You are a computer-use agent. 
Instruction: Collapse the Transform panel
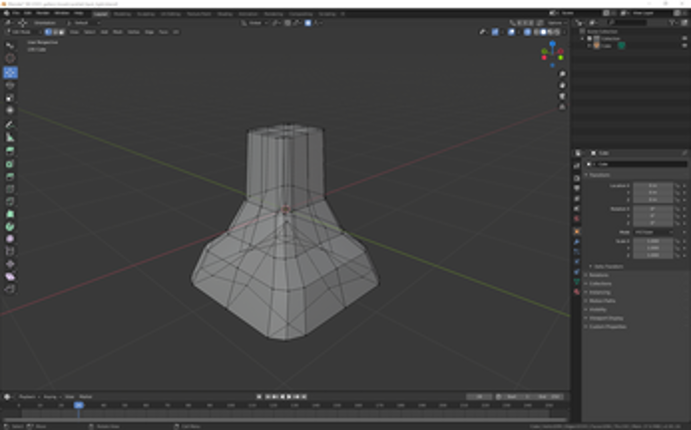tap(598, 175)
